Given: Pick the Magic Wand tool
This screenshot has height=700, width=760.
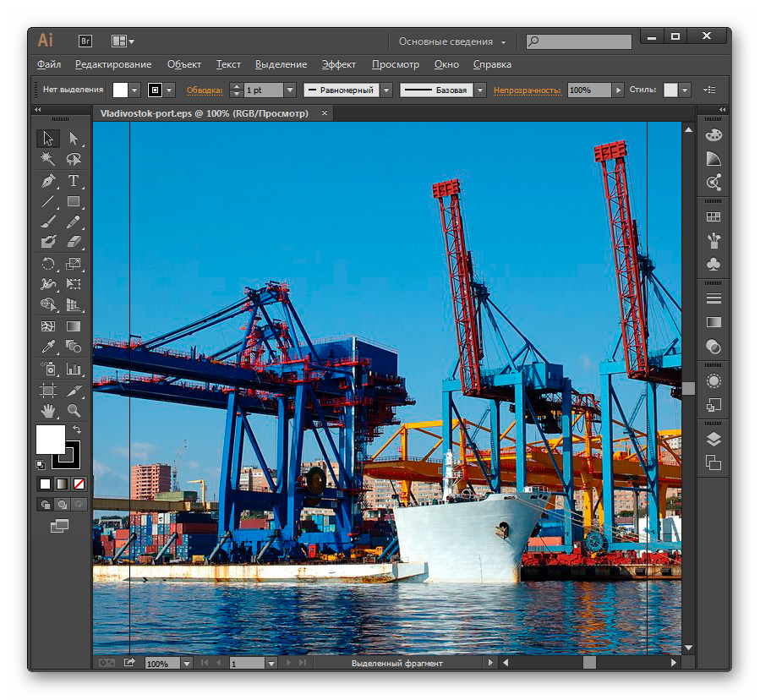Looking at the screenshot, I should pyautogui.click(x=49, y=159).
